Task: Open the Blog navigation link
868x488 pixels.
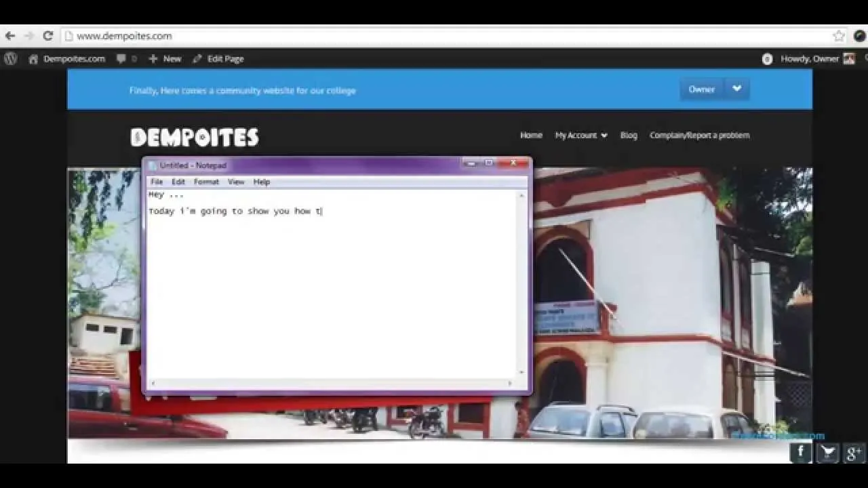Action: point(629,135)
